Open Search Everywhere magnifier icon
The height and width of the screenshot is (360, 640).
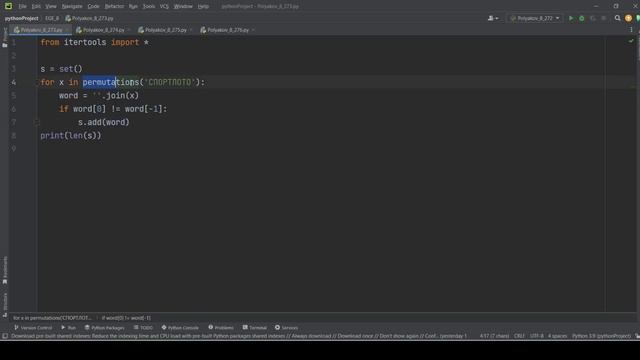coord(617,18)
